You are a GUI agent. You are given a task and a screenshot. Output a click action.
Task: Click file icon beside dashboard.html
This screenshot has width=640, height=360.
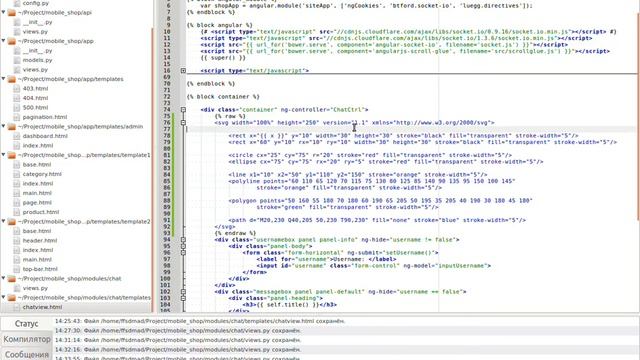pos(17,136)
